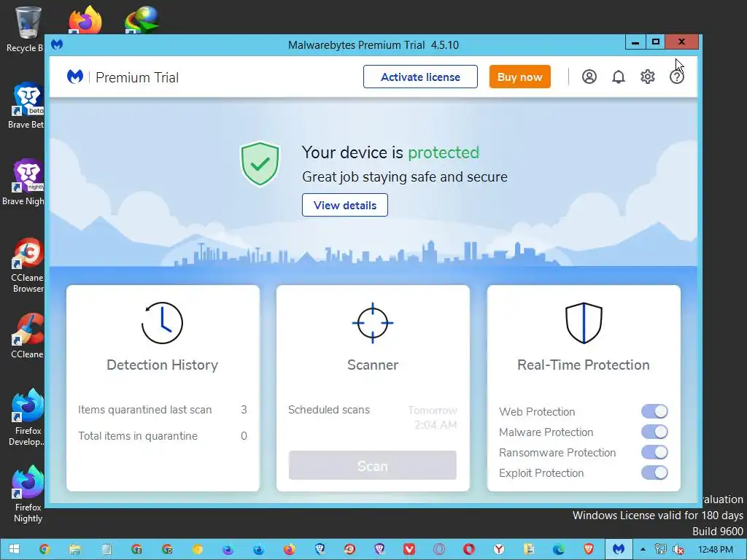Toggle Web Protection switch
The width and height of the screenshot is (747, 560).
click(x=654, y=411)
